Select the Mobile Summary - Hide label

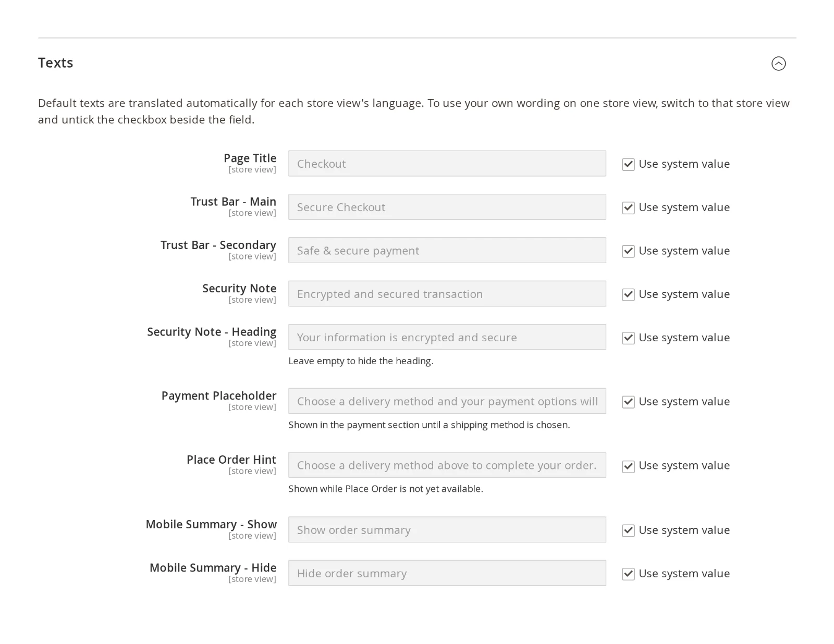[x=213, y=567]
